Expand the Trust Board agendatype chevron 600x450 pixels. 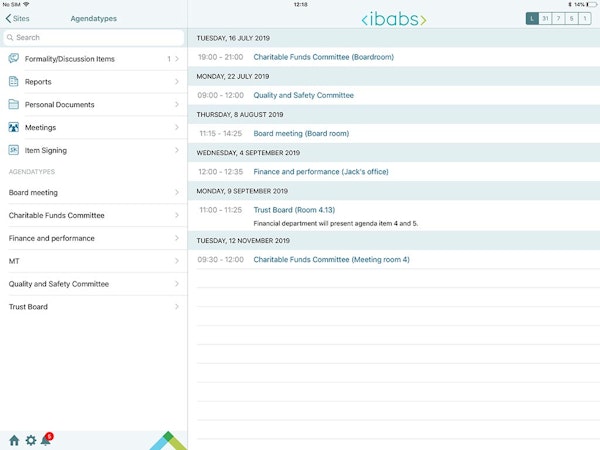click(x=177, y=307)
